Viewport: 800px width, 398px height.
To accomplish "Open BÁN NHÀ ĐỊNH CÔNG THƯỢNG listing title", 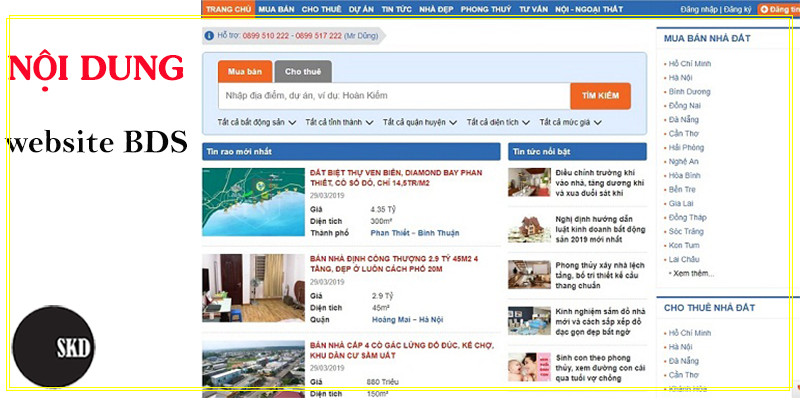I will pyautogui.click(x=394, y=264).
